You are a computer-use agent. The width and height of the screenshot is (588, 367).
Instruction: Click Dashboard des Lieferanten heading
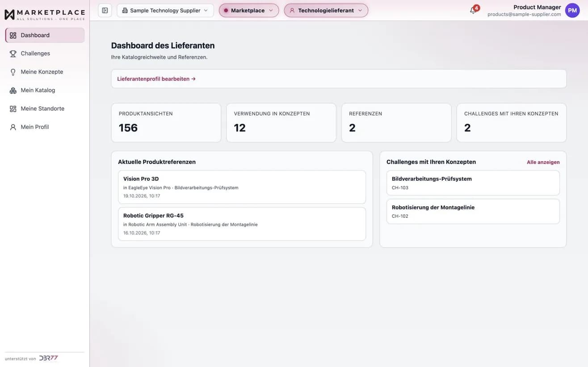pos(163,46)
